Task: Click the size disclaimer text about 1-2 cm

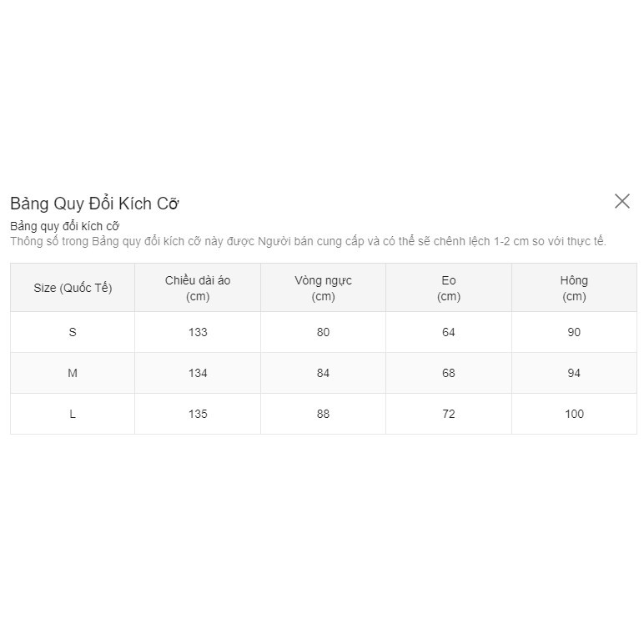Action: tap(308, 241)
